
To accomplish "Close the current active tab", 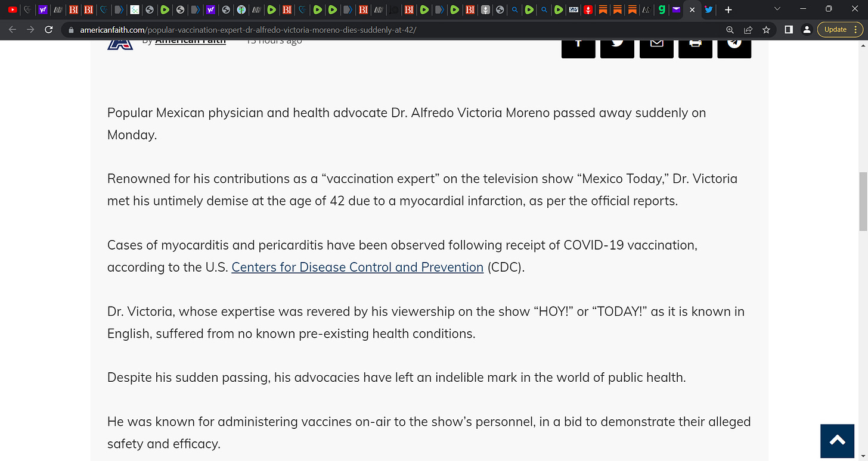I will (x=692, y=10).
